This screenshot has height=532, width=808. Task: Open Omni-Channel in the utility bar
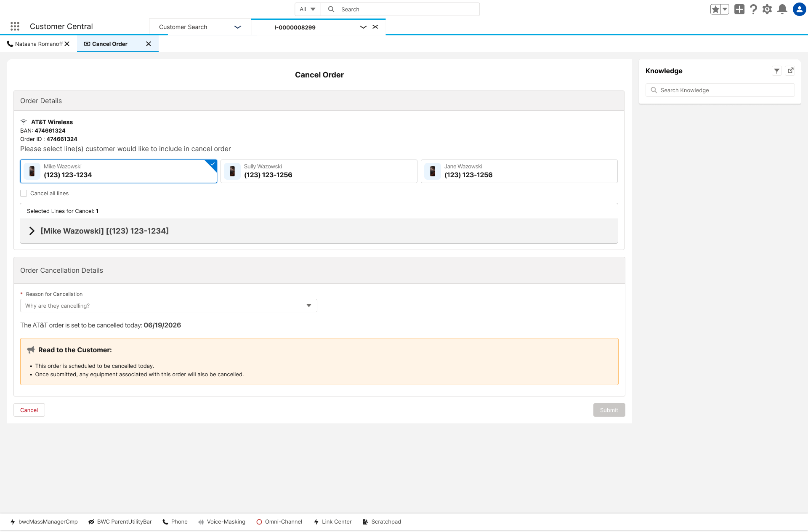point(279,522)
